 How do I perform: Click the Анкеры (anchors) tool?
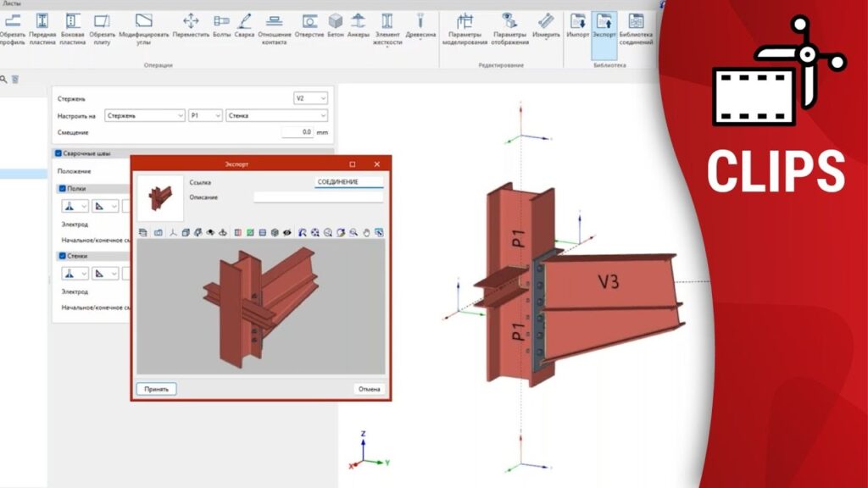(x=359, y=22)
